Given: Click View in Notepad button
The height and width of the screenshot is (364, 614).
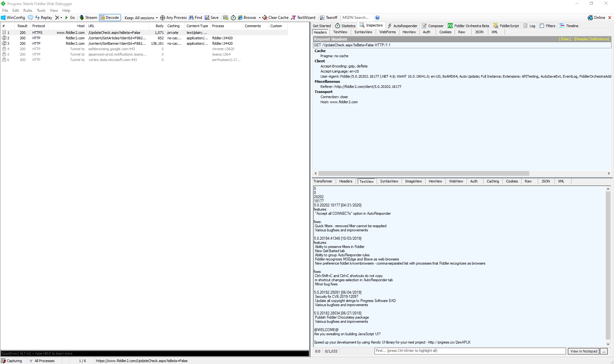Looking at the screenshot, I should tap(584, 351).
